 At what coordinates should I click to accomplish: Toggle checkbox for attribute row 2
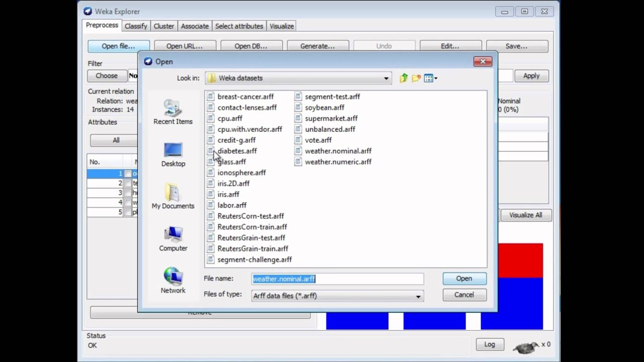(128, 184)
